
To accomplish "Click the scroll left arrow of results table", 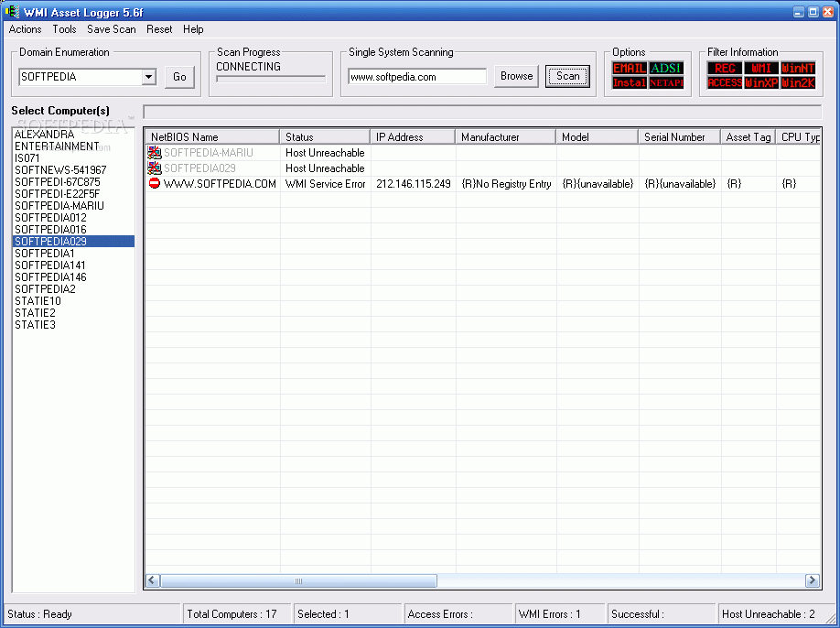I will 153,580.
